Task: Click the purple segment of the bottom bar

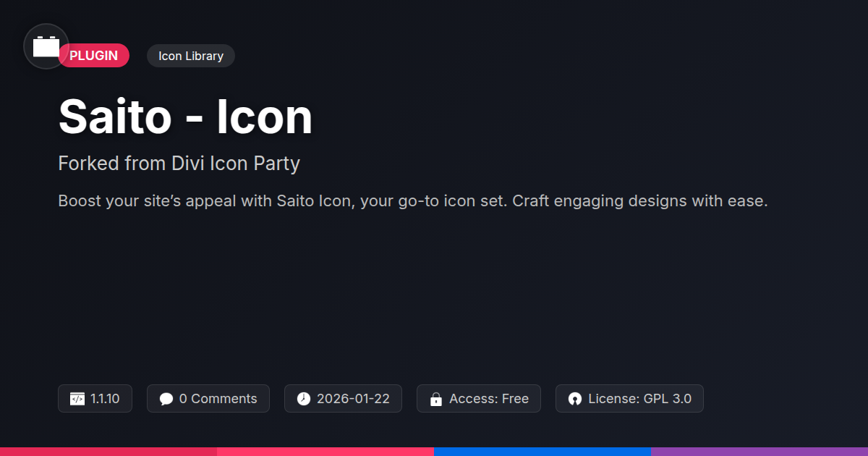Action: 759,451
